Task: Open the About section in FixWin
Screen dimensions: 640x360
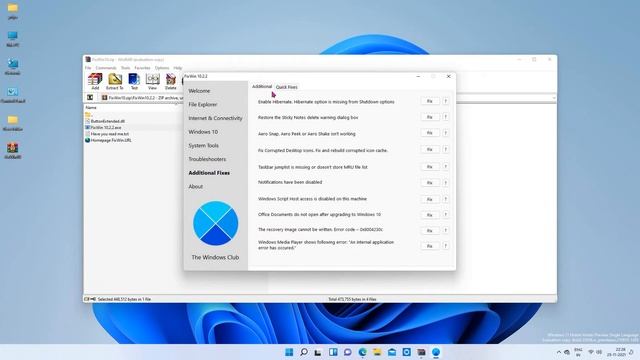Action: [196, 187]
